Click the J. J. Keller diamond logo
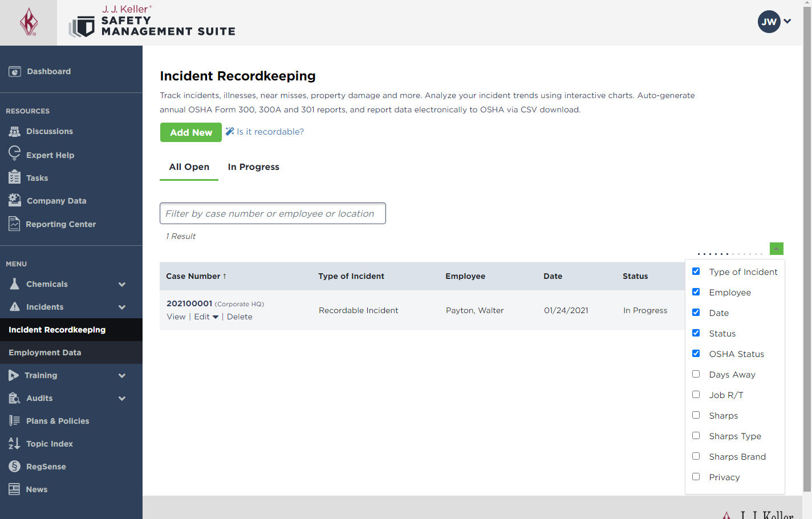The width and height of the screenshot is (812, 519). (29, 23)
